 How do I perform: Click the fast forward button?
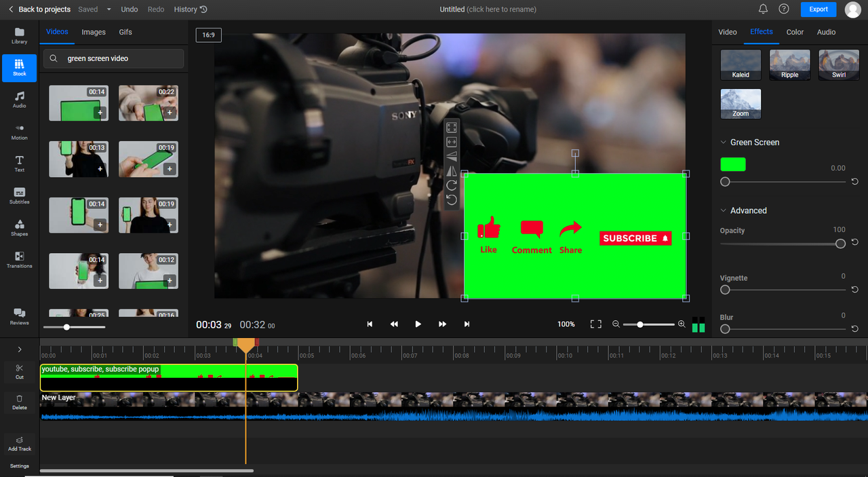click(442, 324)
